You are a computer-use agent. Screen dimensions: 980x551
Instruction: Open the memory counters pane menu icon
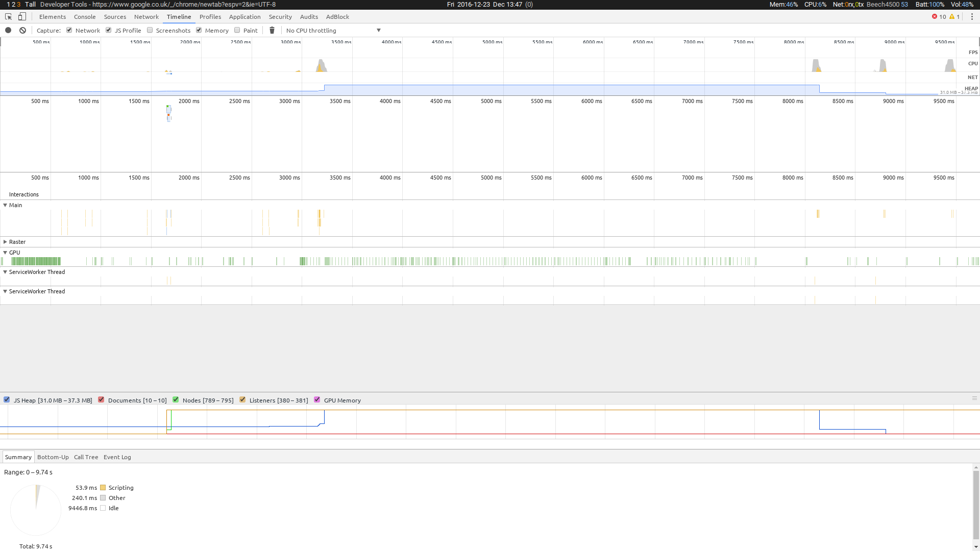click(x=974, y=398)
